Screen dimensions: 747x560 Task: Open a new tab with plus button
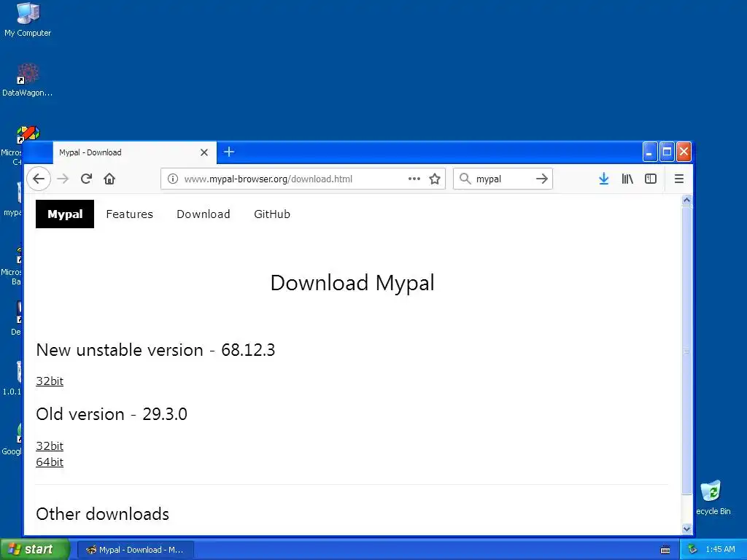click(x=229, y=152)
